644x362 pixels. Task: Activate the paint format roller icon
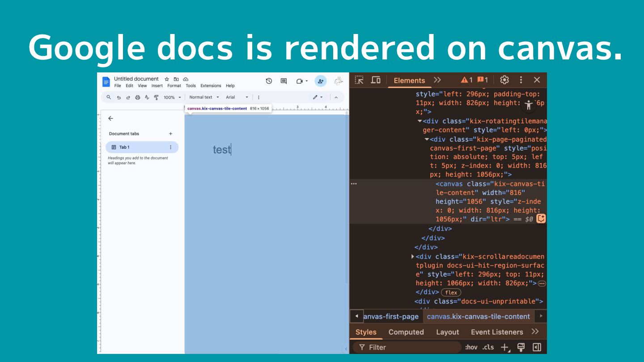point(156,97)
